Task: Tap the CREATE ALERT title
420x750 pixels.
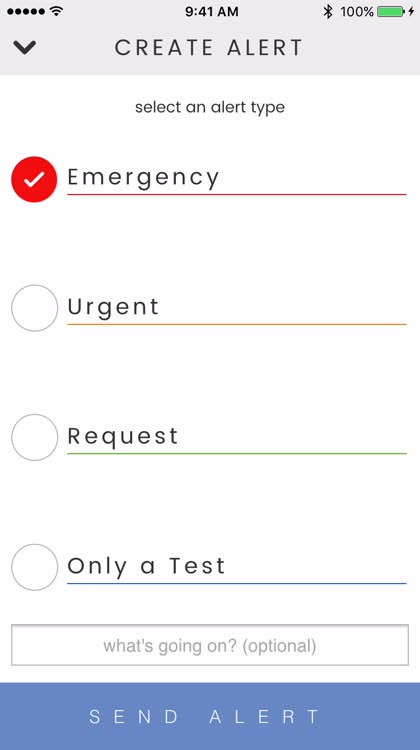Action: (209, 48)
